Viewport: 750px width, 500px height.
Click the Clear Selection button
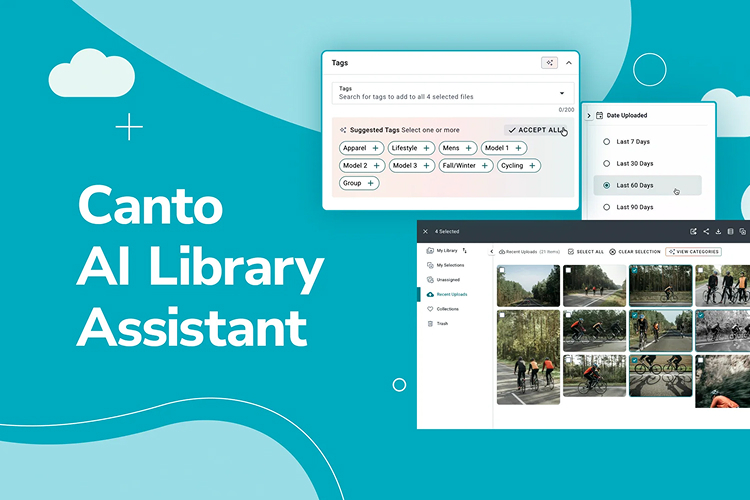pos(634,252)
